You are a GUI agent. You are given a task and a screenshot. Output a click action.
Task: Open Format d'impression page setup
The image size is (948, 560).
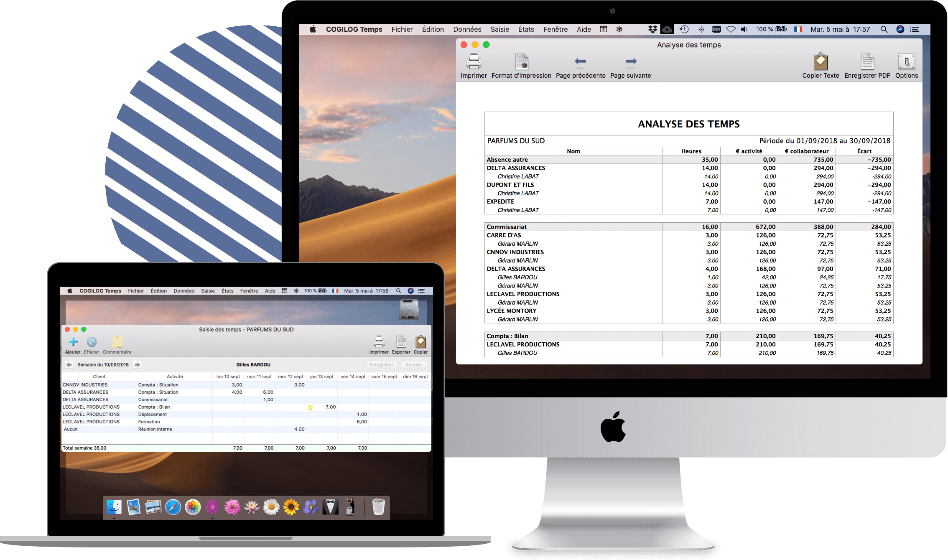pos(521,61)
